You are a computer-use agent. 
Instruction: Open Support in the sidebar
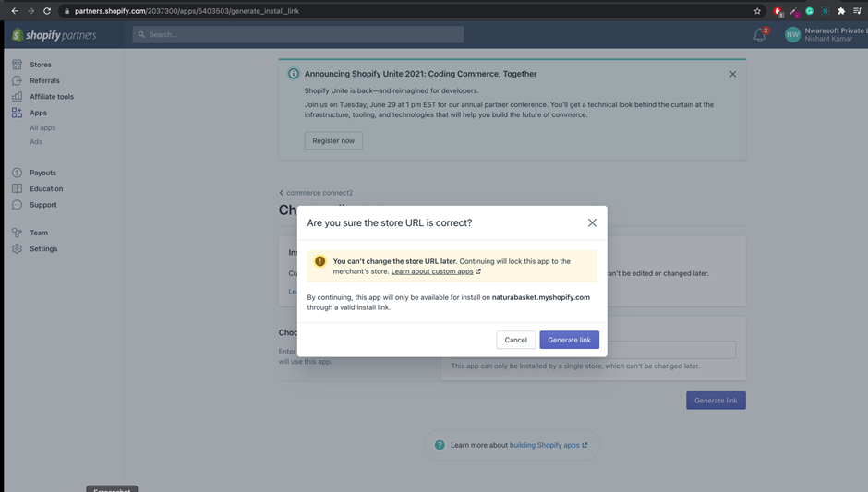click(x=42, y=205)
